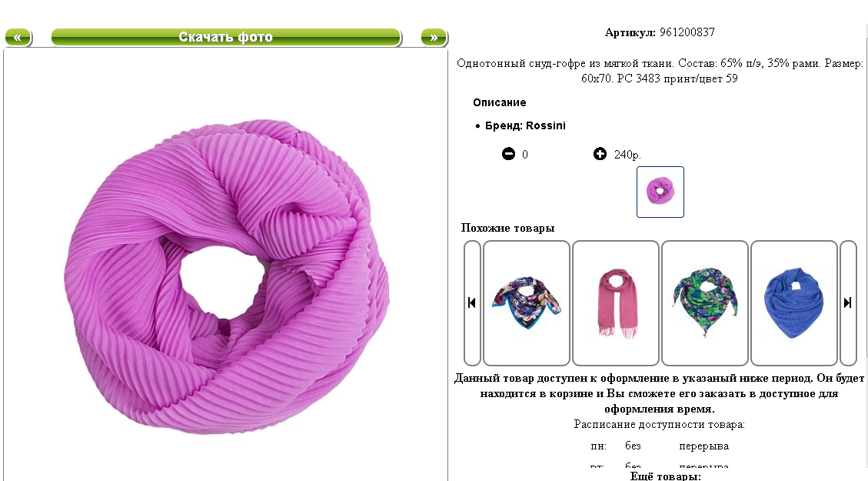Click the Бренд: Rossini brand entry

coord(525,125)
